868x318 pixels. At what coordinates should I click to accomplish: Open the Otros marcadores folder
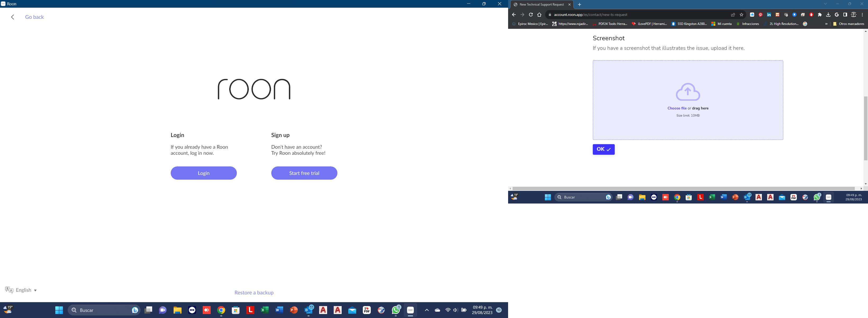[848, 24]
